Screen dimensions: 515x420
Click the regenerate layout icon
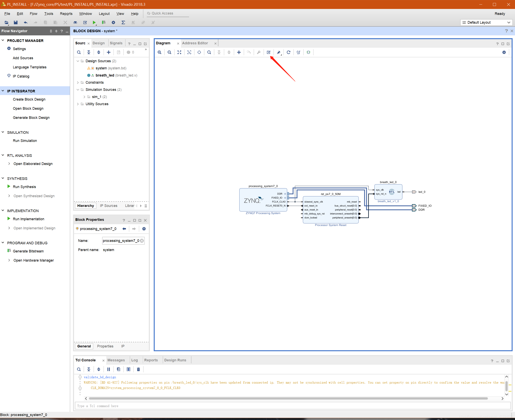point(289,52)
